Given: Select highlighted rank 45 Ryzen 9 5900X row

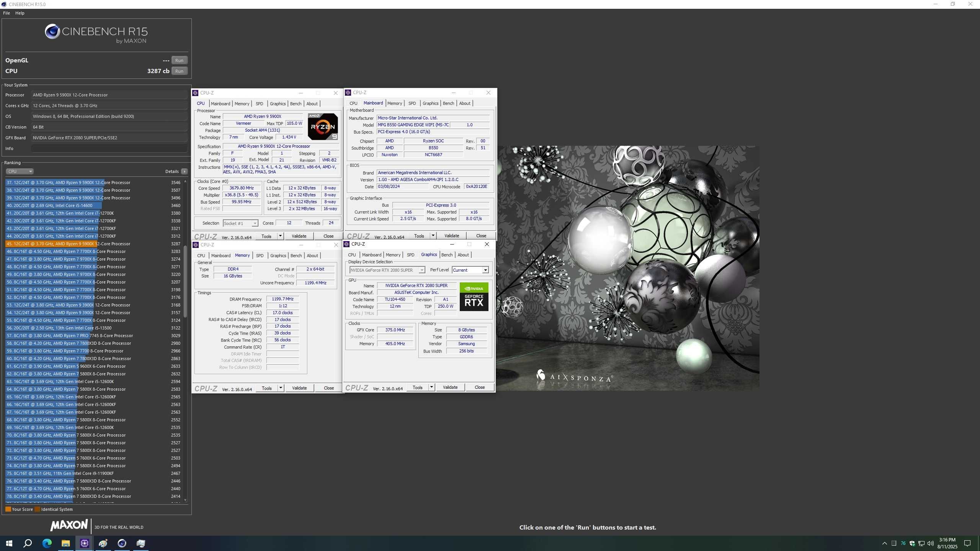Looking at the screenshot, I should pyautogui.click(x=93, y=244).
